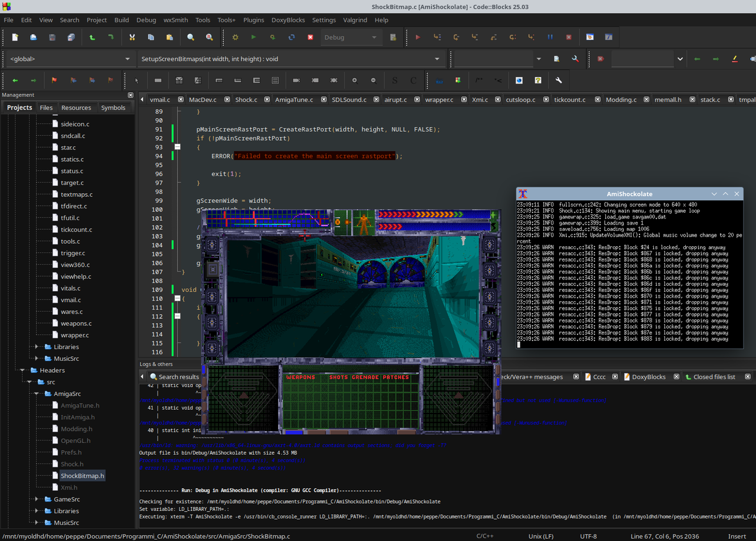Toggle the code fold at line 110
Image resolution: width=756 pixels, height=541 pixels.
pyautogui.click(x=176, y=299)
